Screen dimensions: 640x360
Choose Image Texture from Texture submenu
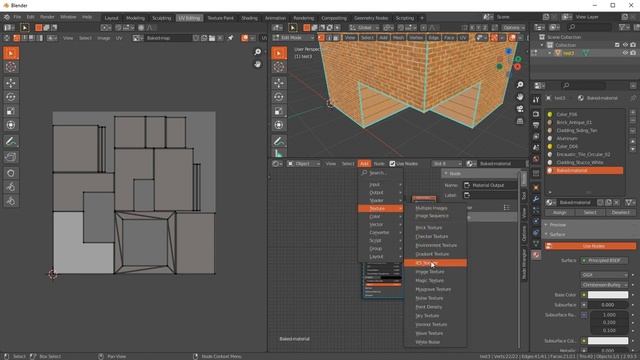click(x=435, y=272)
